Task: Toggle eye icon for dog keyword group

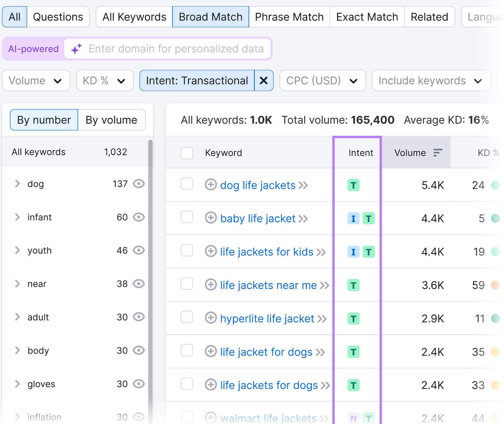Action: [x=139, y=183]
